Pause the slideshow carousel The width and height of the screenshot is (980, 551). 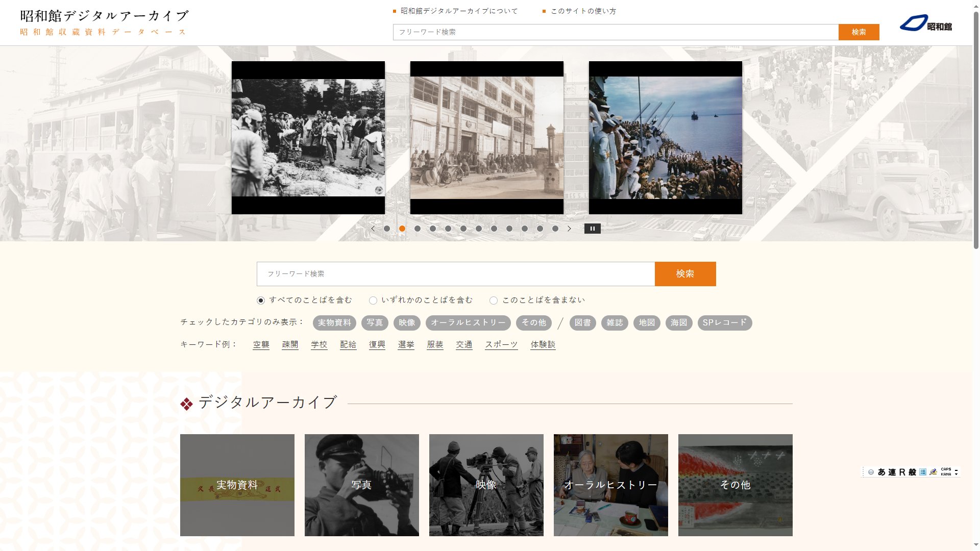592,229
